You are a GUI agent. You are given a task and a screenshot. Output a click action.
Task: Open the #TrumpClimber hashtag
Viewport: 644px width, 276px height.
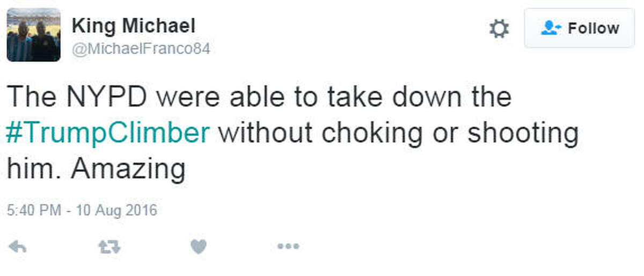[108, 134]
